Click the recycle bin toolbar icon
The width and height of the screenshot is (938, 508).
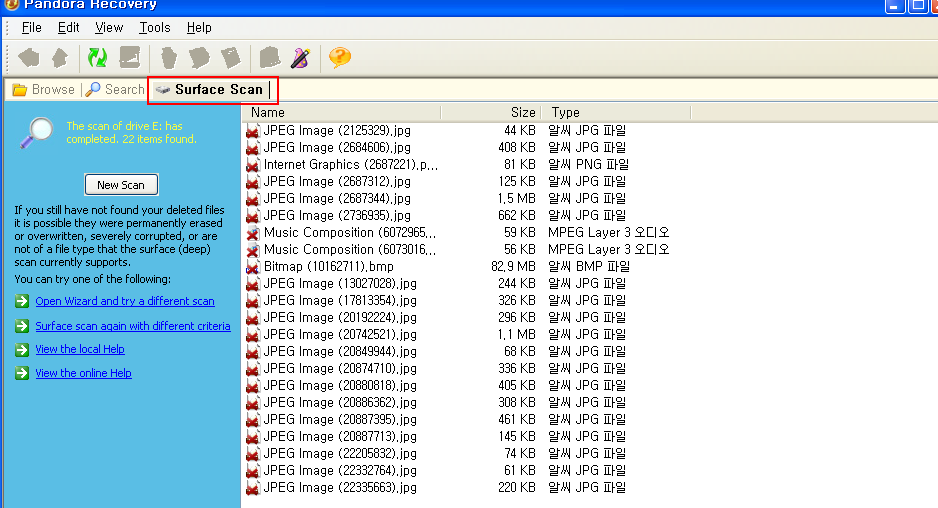tap(169, 58)
